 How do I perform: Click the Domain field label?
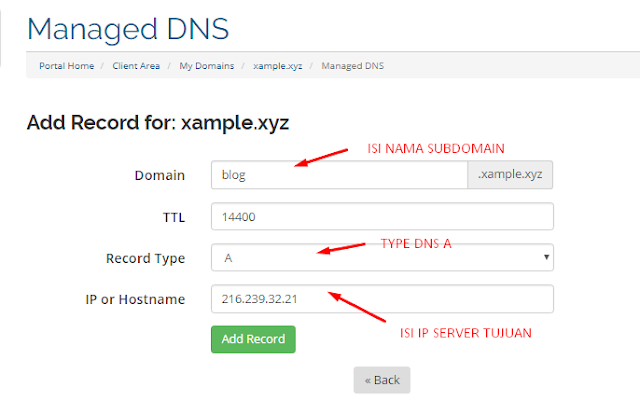click(160, 175)
